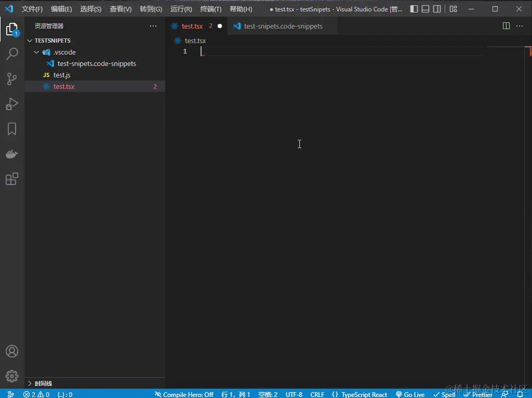Open the 转到(G) menu
Screen dimensions: 532x398
click(151, 9)
